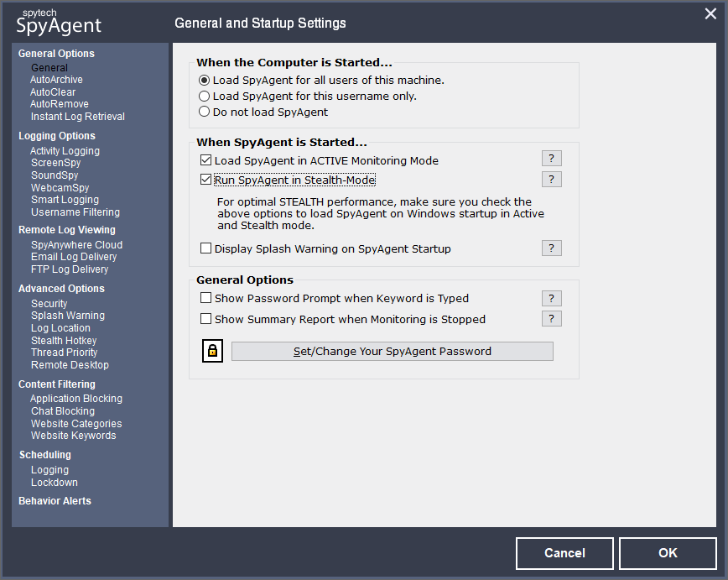This screenshot has width=728, height=580.
Task: Click the padlock icon beside password button
Action: [x=213, y=351]
